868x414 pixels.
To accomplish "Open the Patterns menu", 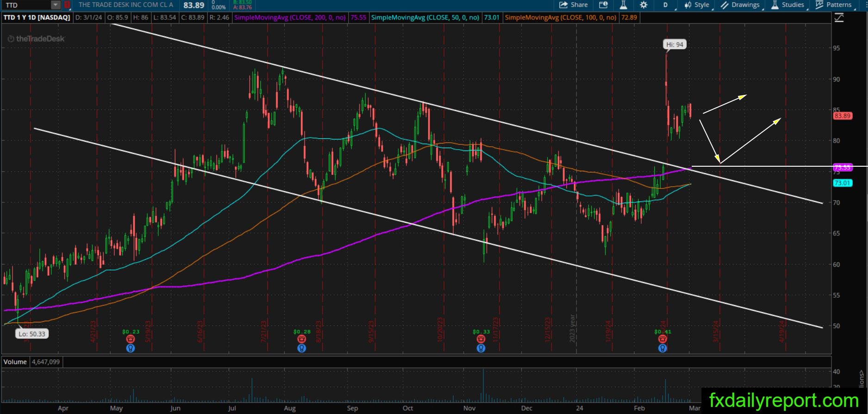I will click(x=833, y=5).
